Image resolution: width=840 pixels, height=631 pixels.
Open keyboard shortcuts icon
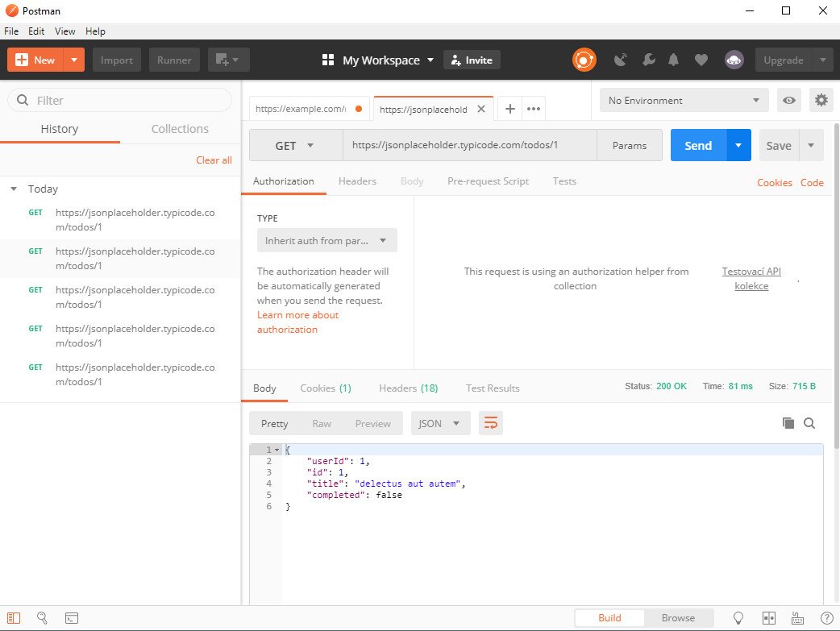click(x=798, y=618)
